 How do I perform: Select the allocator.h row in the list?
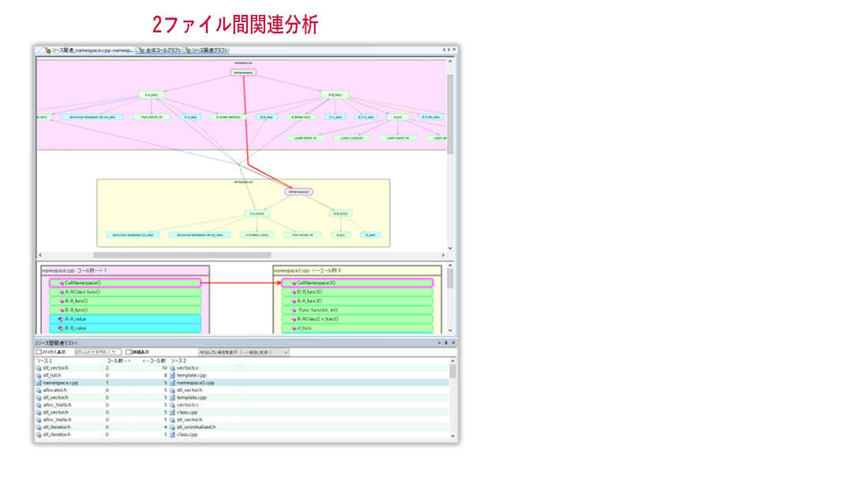[x=242, y=390]
